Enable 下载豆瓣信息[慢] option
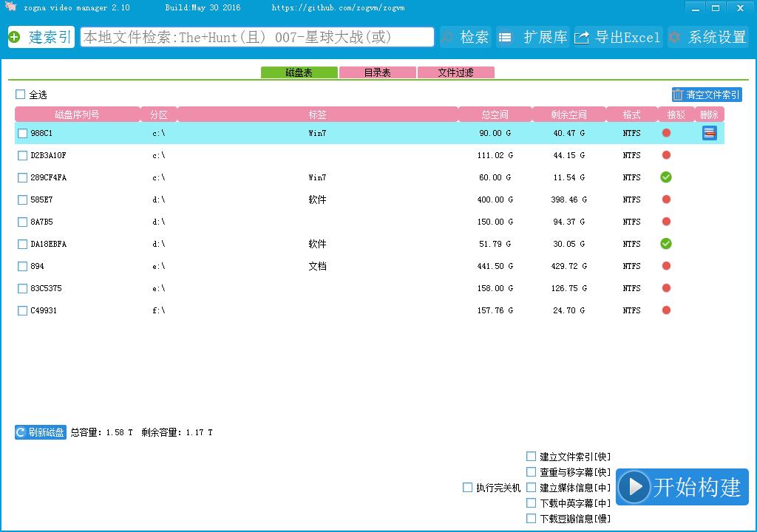757x532 pixels. click(x=531, y=519)
